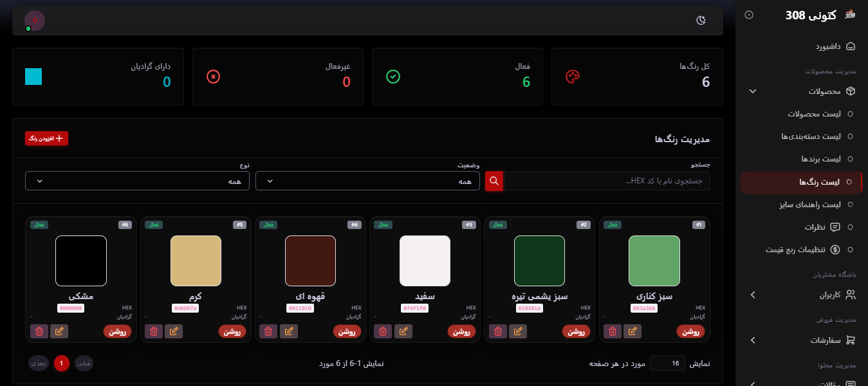Click the palette icon in کل رنگ‌ها card
Viewport: 868px width, 386px height.
point(573,77)
